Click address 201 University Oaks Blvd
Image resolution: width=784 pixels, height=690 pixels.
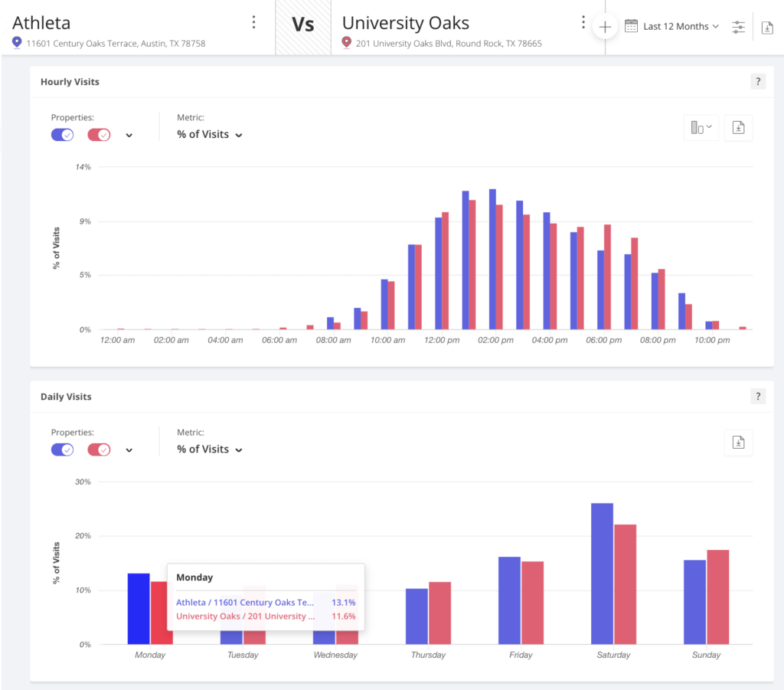click(x=449, y=44)
